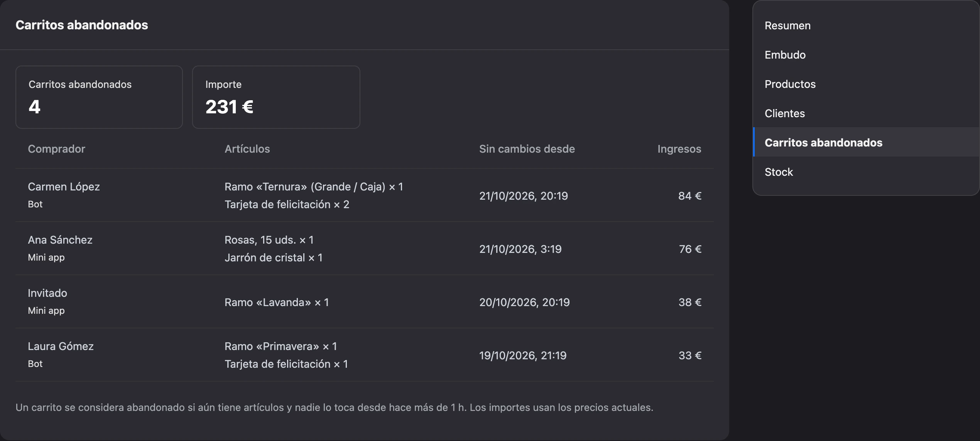Go to the Embudo menu item
This screenshot has width=980, height=441.
pyautogui.click(x=866, y=55)
